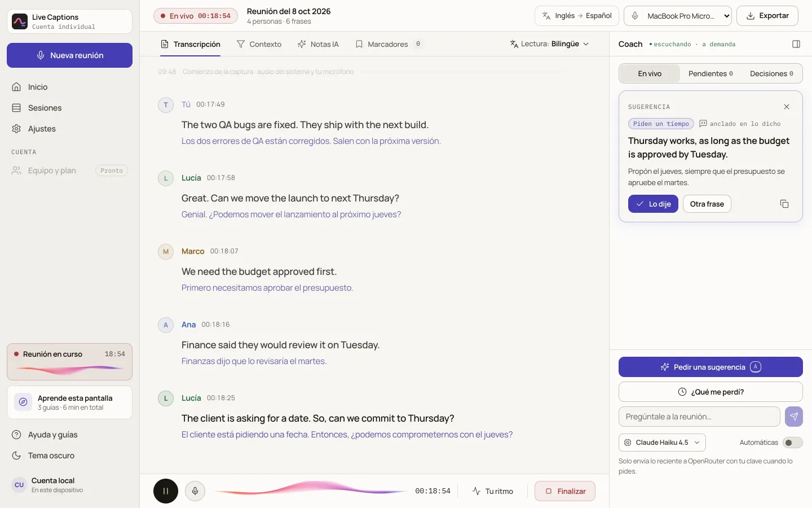The image size is (812, 508).
Task: Select the Transcripción tab
Action: (x=191, y=44)
